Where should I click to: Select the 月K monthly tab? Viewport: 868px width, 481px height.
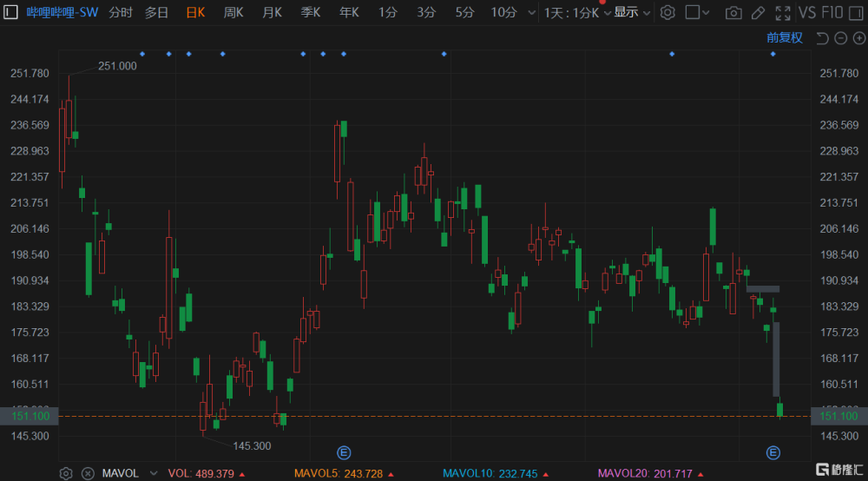pos(273,12)
